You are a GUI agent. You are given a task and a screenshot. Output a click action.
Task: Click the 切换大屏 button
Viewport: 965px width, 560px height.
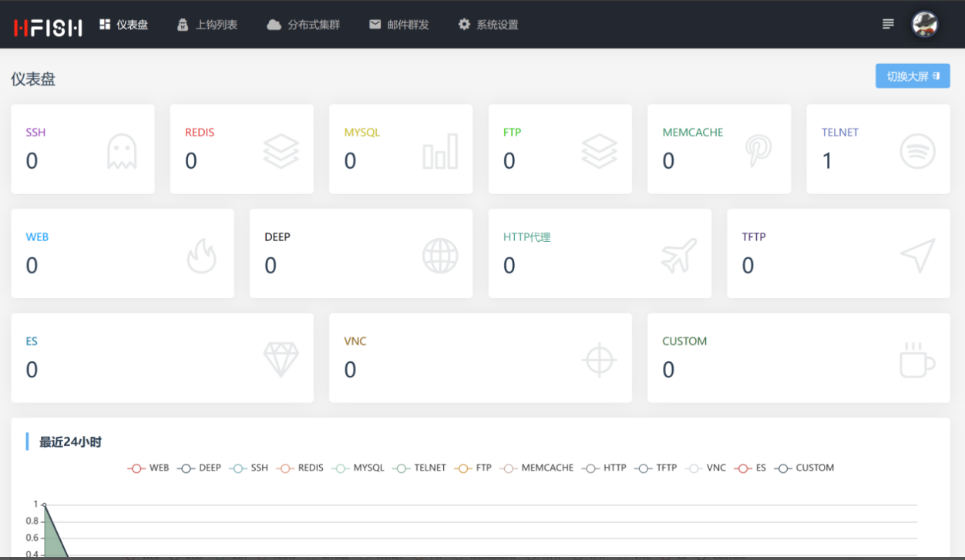tap(913, 76)
